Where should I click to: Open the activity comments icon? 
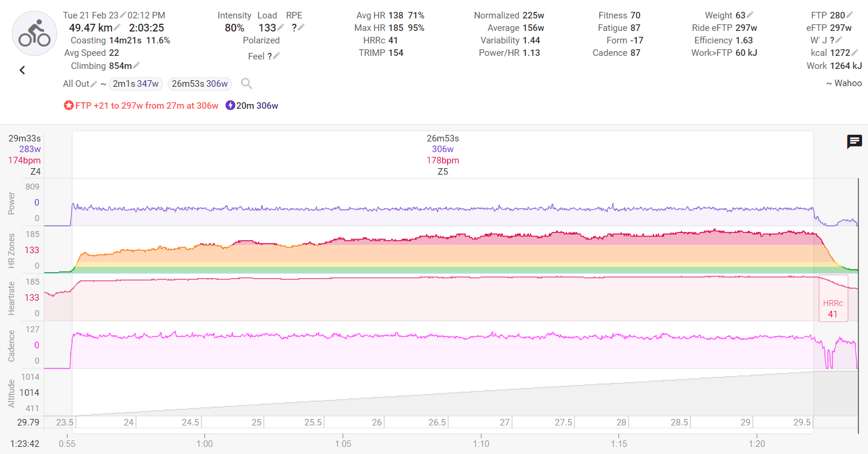[x=854, y=141]
